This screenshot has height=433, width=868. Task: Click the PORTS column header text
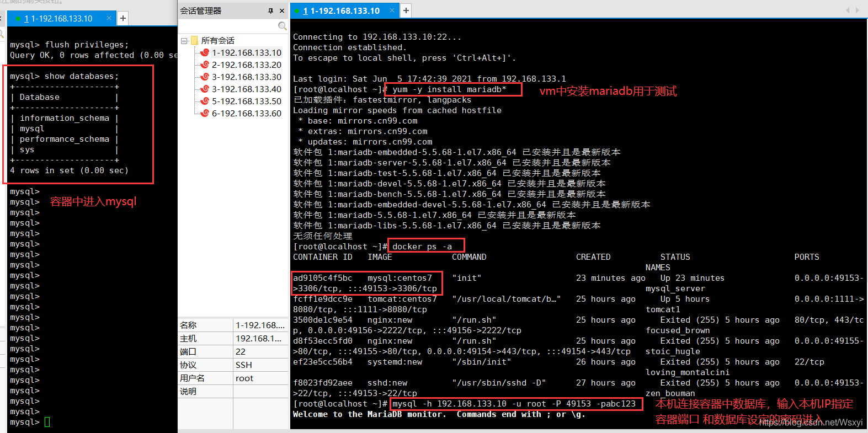[x=807, y=257]
